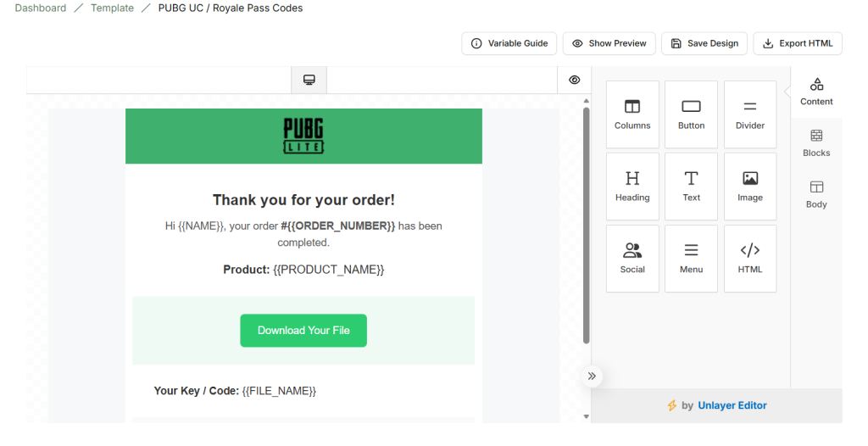Toggle the eye preview icon
The image size is (868, 446).
click(574, 80)
